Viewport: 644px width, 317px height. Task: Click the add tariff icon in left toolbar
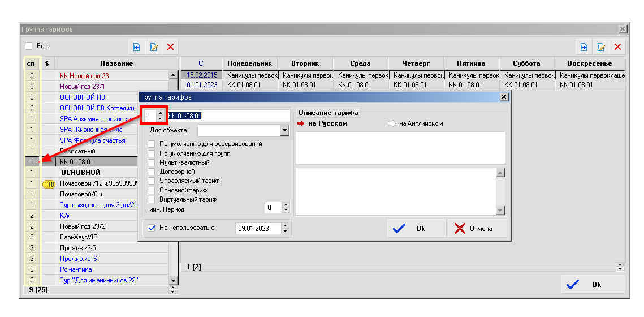136,47
